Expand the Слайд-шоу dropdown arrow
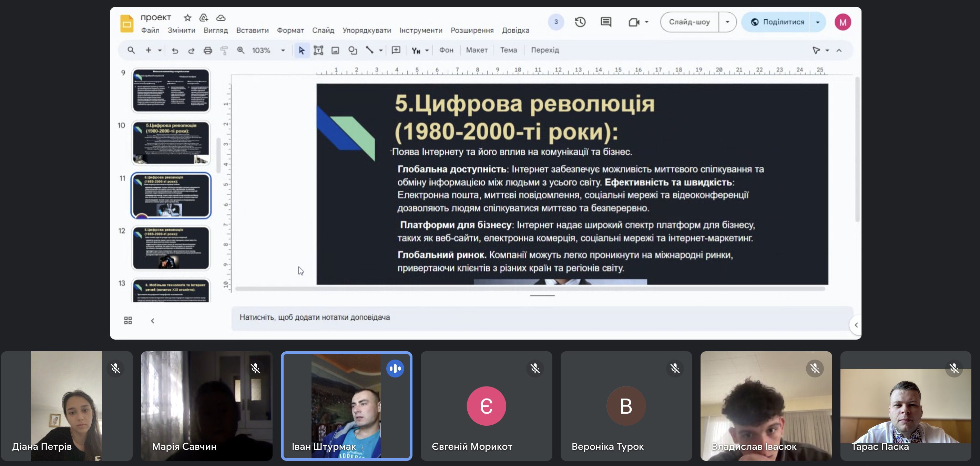The height and width of the screenshot is (466, 980). point(727,22)
